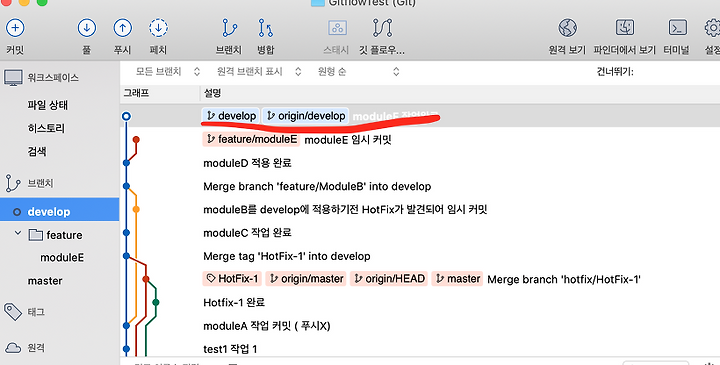Viewport: 720px width, 365px height.
Task: Collapse the feature folder chevron
Action: click(x=18, y=233)
